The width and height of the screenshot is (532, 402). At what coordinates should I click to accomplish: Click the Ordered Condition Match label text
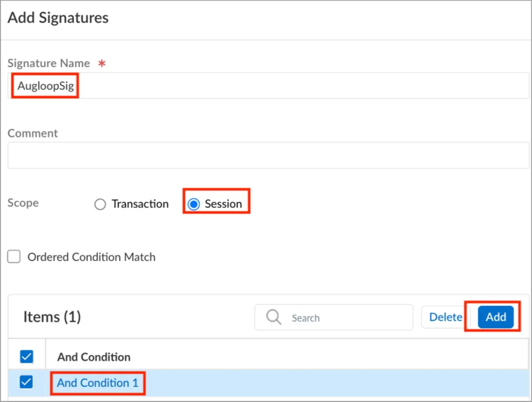[x=91, y=257]
